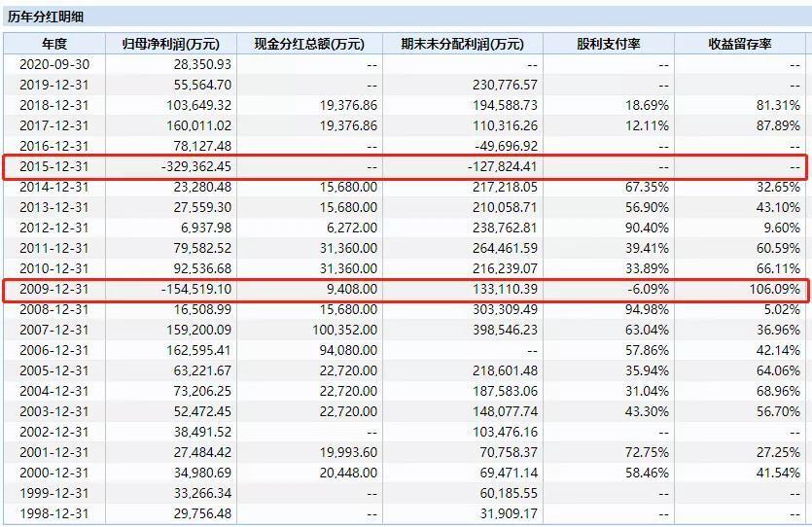Viewport: 812px width, 527px height.
Task: Select the 1998-12-31 date cell
Action: 54,514
